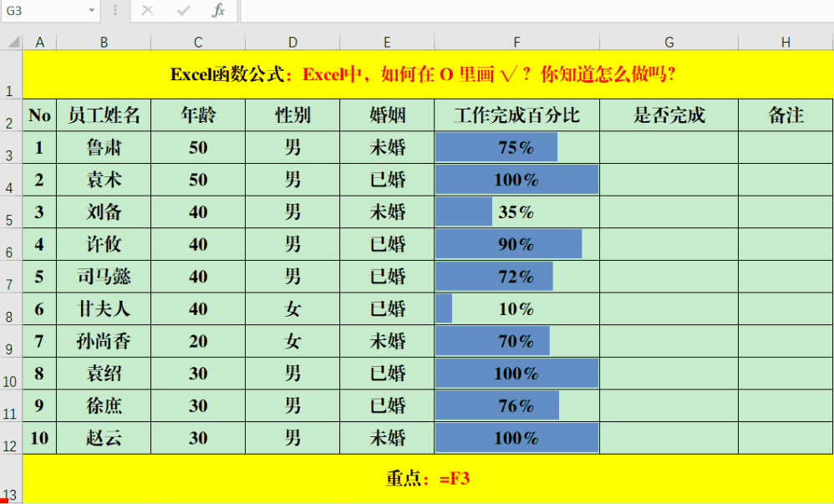The image size is (834, 504).
Task: Select row 7 header
Action: (11, 277)
